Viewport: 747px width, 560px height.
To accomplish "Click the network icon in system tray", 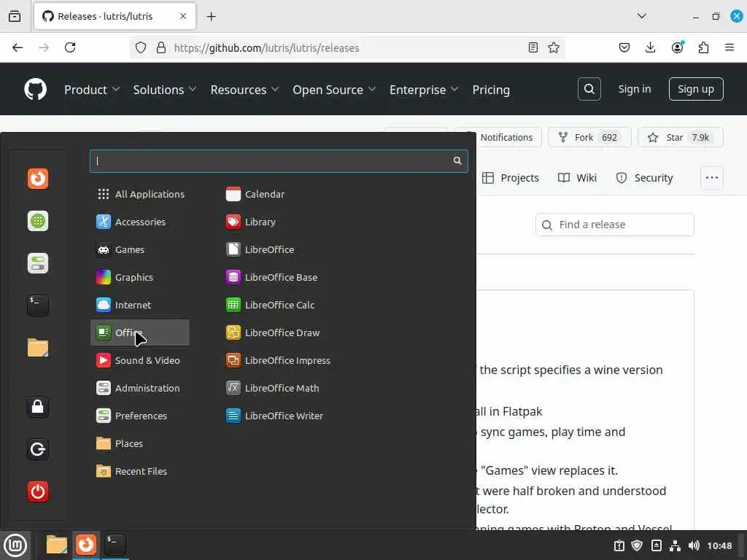I will (x=675, y=545).
